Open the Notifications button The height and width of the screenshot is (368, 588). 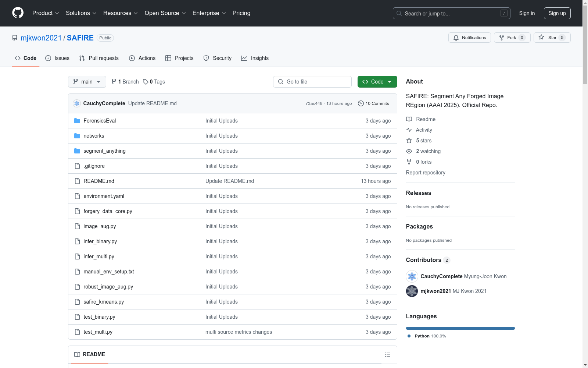point(469,38)
